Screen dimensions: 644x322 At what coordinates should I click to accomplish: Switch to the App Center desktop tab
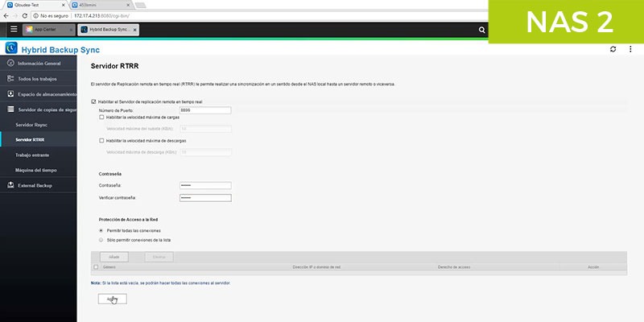[49, 30]
